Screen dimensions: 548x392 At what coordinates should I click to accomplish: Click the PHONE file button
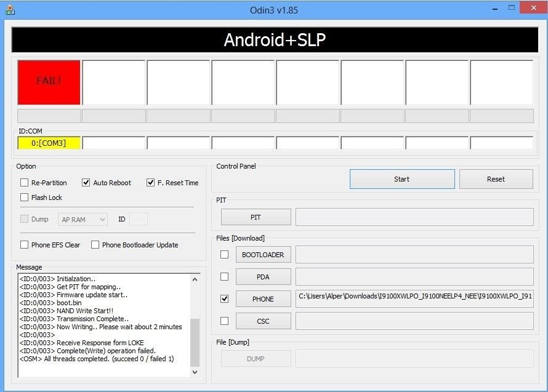(x=263, y=299)
